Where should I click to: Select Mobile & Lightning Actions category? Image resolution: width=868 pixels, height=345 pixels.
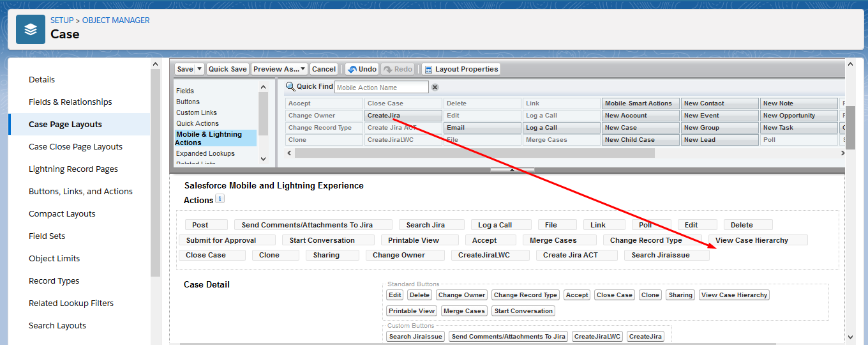[215, 138]
